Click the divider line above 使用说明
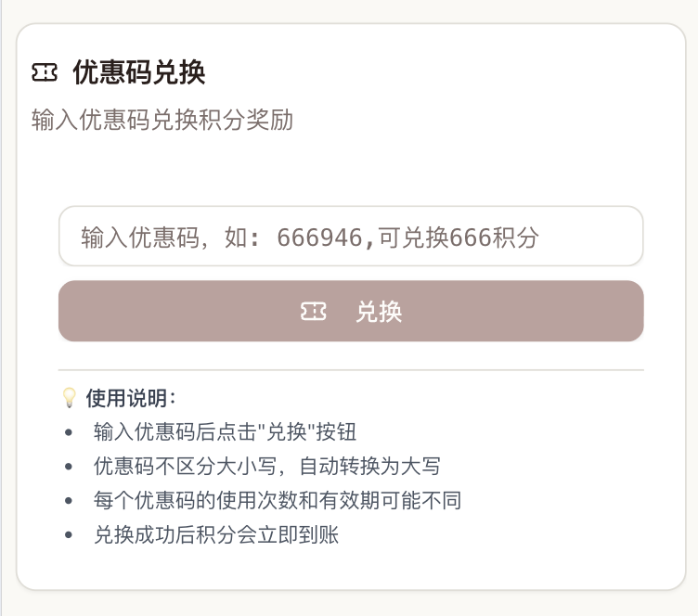Image resolution: width=698 pixels, height=616 pixels. click(351, 369)
